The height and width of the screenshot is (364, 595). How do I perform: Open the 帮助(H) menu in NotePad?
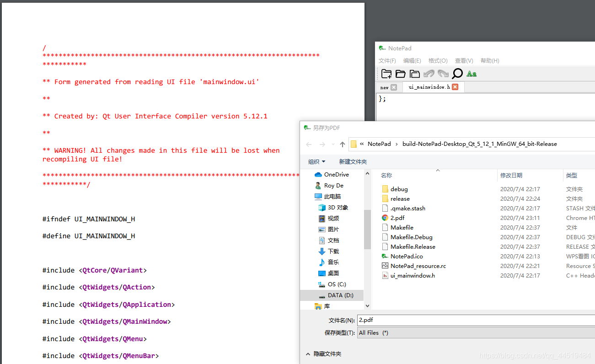[490, 61]
